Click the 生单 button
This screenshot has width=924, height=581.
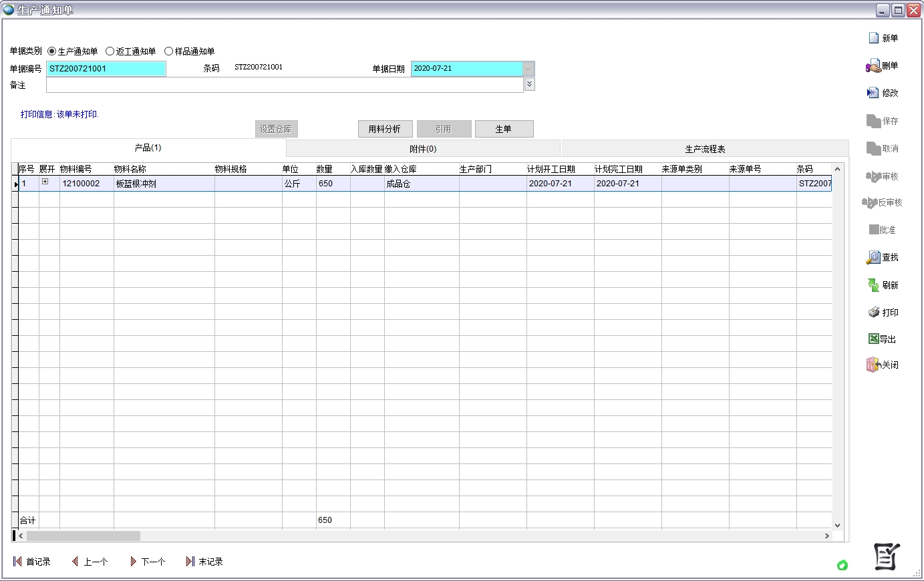[x=504, y=129]
